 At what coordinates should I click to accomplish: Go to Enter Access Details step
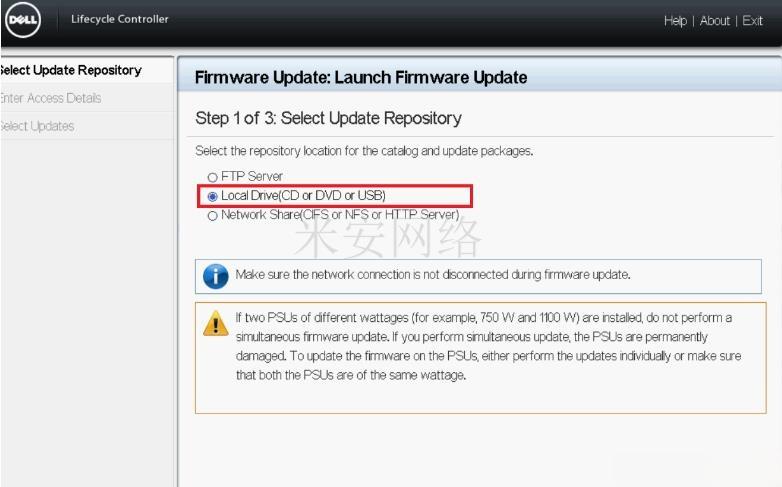(x=50, y=98)
